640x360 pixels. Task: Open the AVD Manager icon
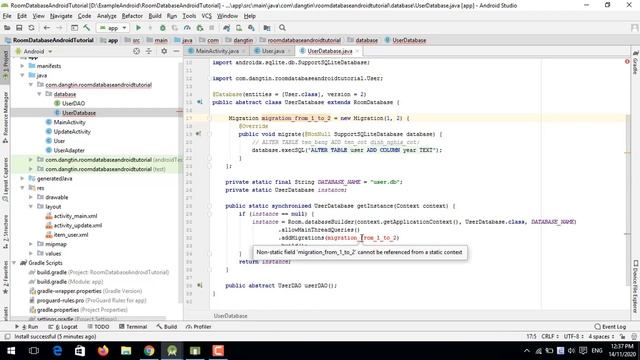(239, 28)
